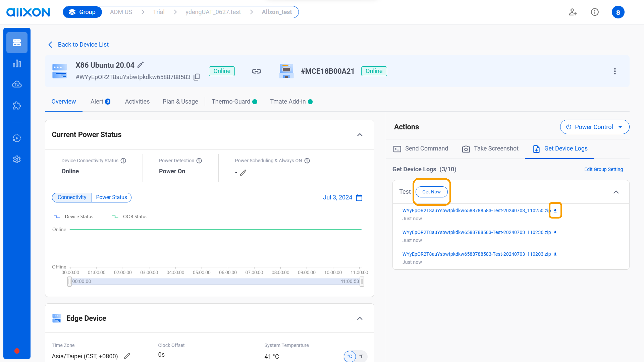Open device three-dot more menu
Viewport: 644px width, 362px height.
click(615, 71)
